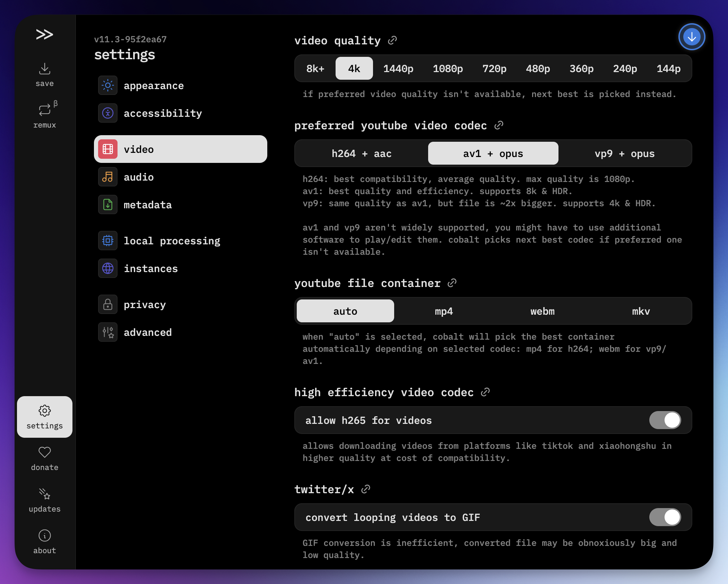Click the cobalt double-chevron logo
Image resolution: width=728 pixels, height=584 pixels.
44,34
